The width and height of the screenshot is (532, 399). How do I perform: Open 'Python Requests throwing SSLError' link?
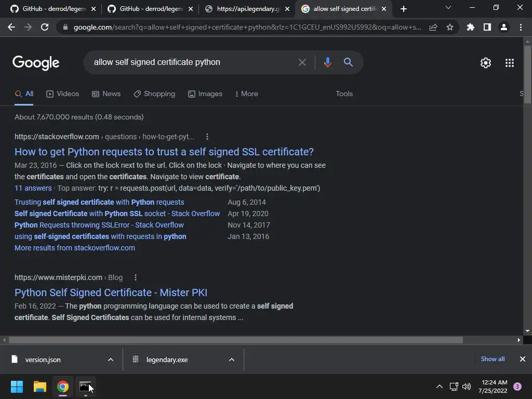coord(99,225)
